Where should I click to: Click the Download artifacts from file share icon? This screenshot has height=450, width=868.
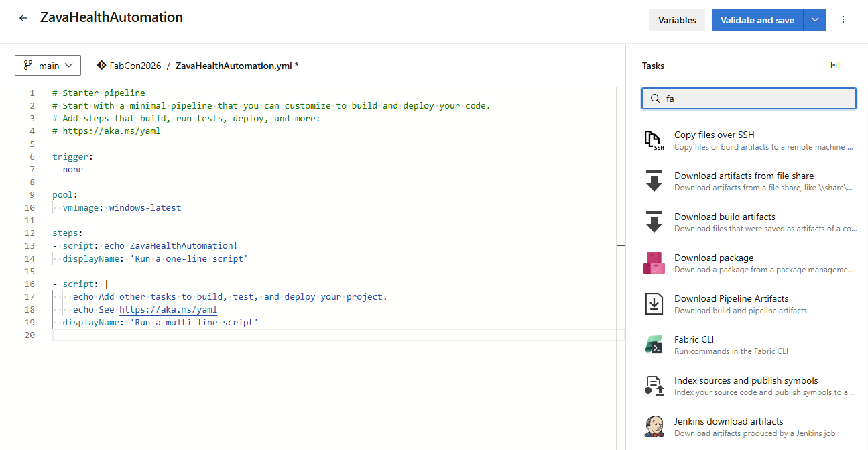654,180
